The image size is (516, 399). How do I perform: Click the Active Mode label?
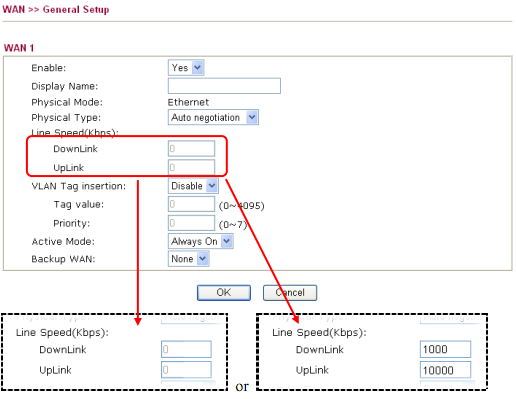tap(63, 241)
